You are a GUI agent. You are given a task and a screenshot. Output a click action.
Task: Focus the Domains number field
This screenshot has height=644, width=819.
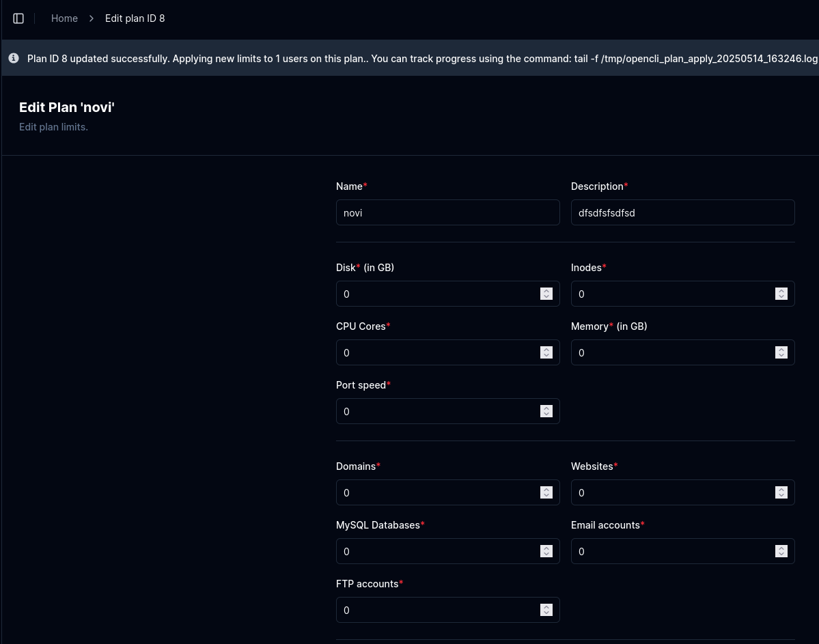click(437, 492)
